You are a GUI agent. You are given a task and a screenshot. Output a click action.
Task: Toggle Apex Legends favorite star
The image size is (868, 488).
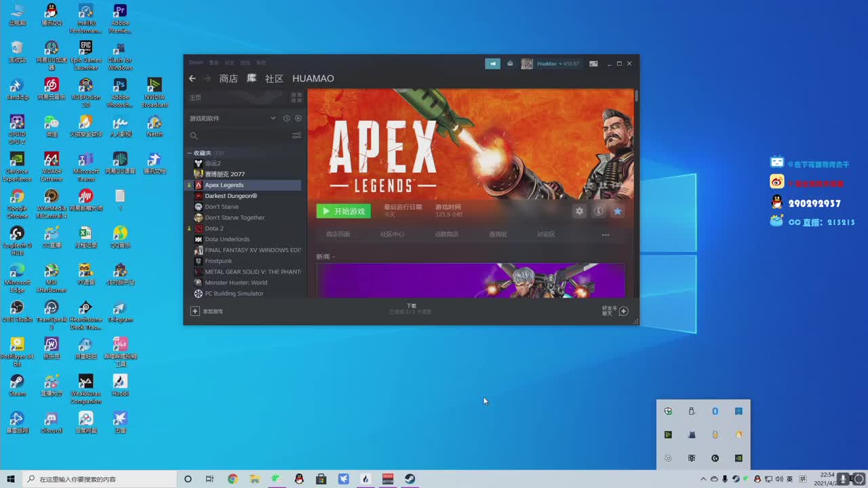point(617,211)
